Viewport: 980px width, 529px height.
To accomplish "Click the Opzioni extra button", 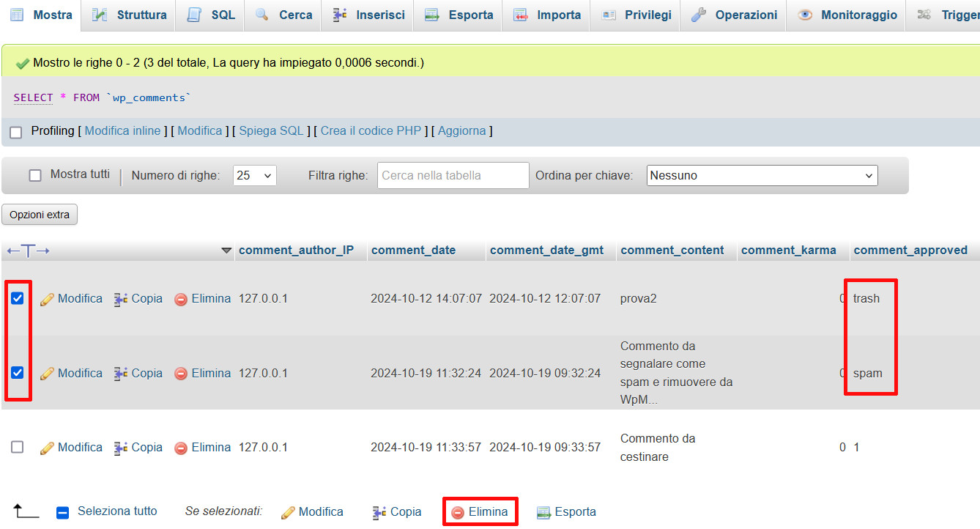I will point(40,214).
